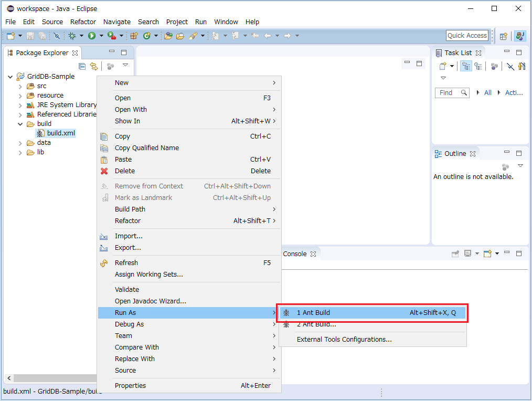Click Package Explorer horizontal scrollbar left arrow

[9, 378]
